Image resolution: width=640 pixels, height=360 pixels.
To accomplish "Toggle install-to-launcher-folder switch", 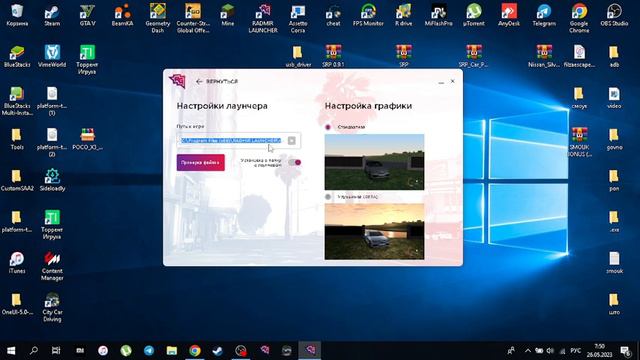I will [x=295, y=162].
